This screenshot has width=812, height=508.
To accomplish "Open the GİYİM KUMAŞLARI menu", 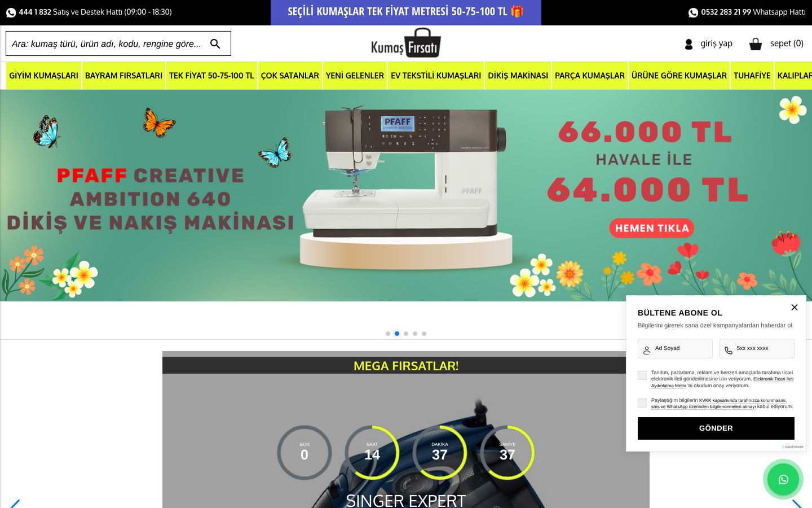I will [x=43, y=76].
